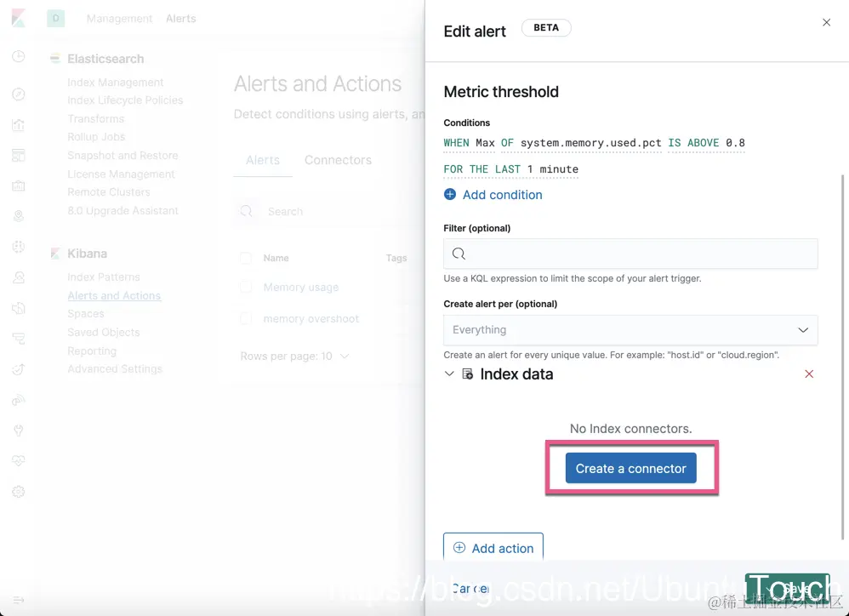Open Recently viewed clock icon

pyautogui.click(x=19, y=56)
